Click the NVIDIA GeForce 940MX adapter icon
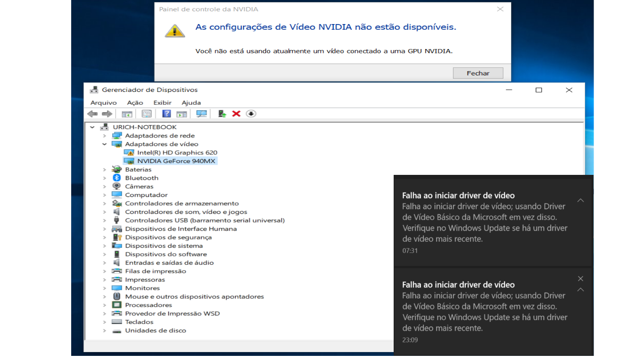644x362 pixels. [129, 161]
